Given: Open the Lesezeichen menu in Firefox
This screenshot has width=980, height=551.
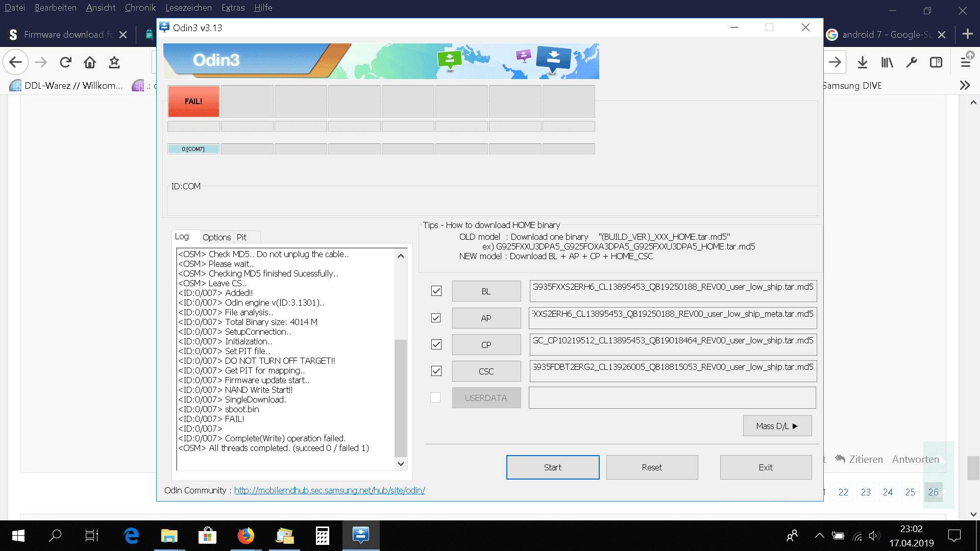Looking at the screenshot, I should point(188,8).
